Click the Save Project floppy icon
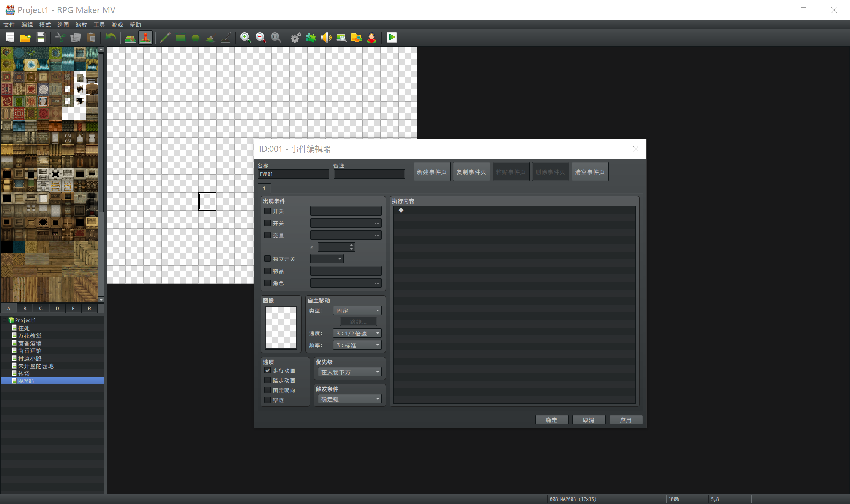Viewport: 850px width, 504px height. point(41,38)
